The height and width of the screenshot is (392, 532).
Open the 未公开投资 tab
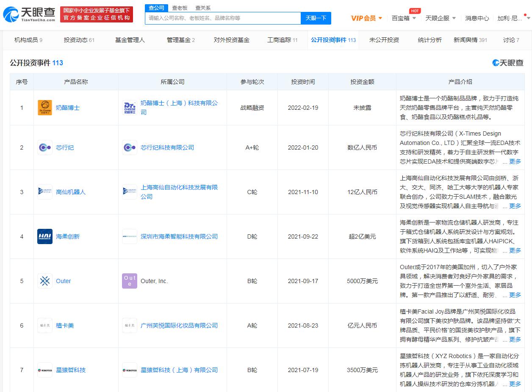pos(384,40)
